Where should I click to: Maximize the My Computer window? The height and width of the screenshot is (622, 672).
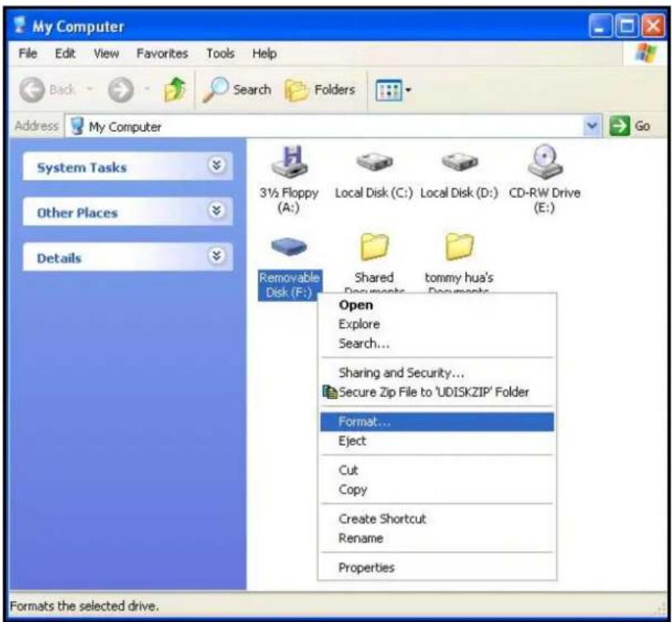tap(626, 26)
